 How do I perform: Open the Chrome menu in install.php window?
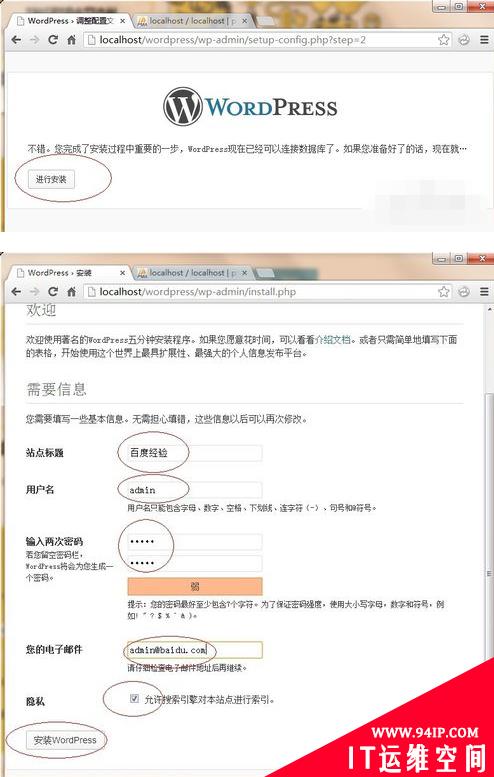pos(484,292)
